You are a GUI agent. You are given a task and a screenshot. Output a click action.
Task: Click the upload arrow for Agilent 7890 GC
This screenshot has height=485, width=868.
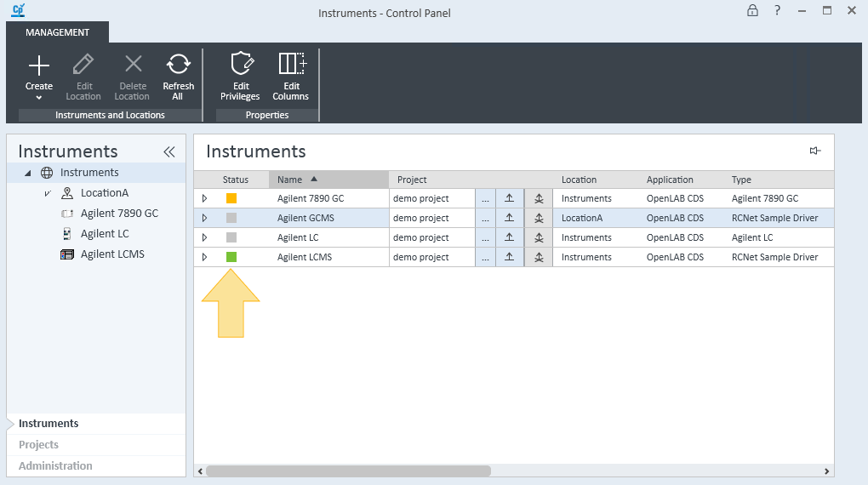coord(509,198)
